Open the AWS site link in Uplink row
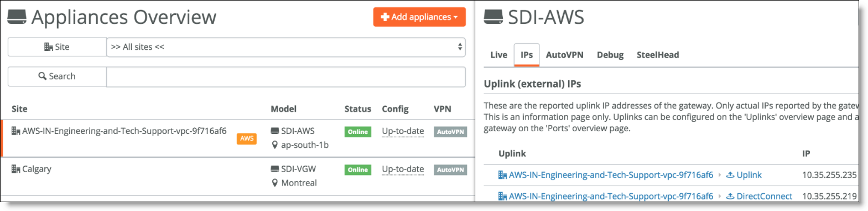Screen dimensions: 868x211 pyautogui.click(x=611, y=175)
